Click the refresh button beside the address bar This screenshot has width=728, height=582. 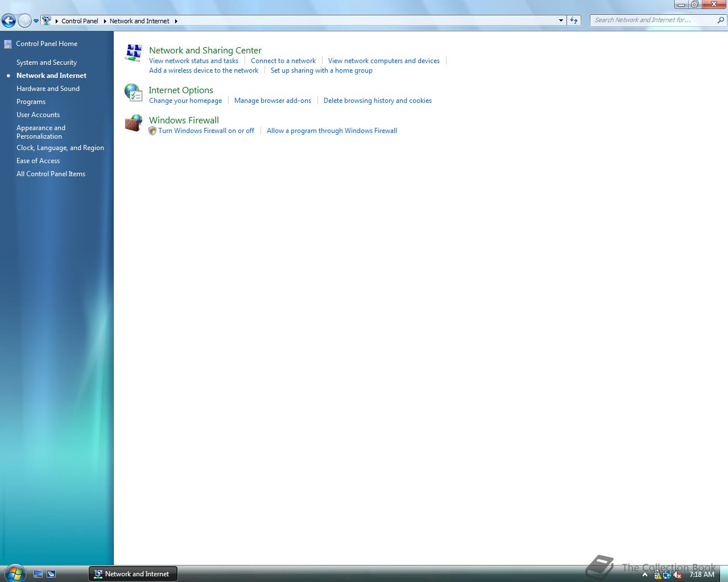click(574, 20)
